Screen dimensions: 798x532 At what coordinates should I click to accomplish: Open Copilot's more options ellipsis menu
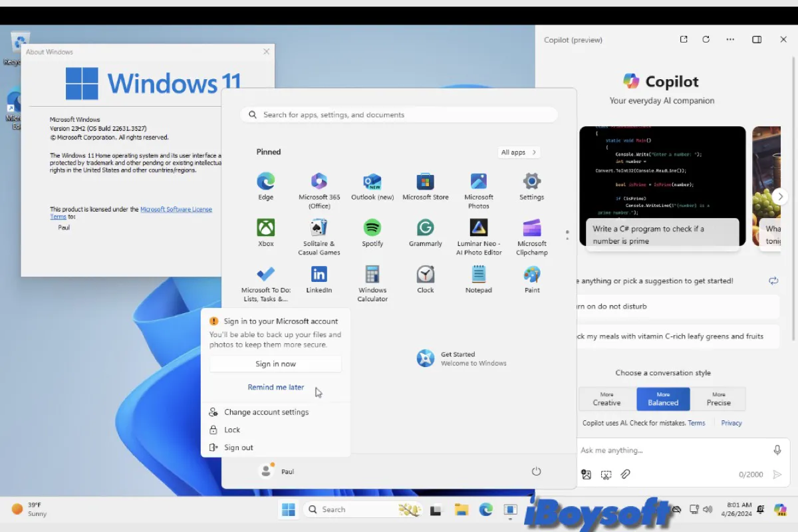[x=730, y=39]
